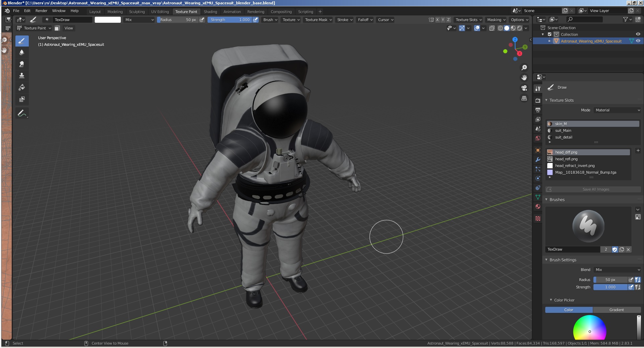This screenshot has width=644, height=348.
Task: Uncheck the Collection exclude checkbox
Action: click(549, 34)
